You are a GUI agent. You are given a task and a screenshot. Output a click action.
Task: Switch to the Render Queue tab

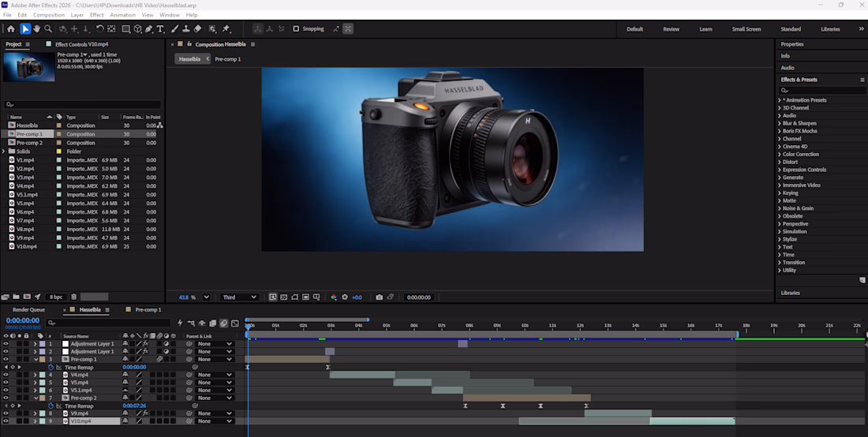(28, 310)
